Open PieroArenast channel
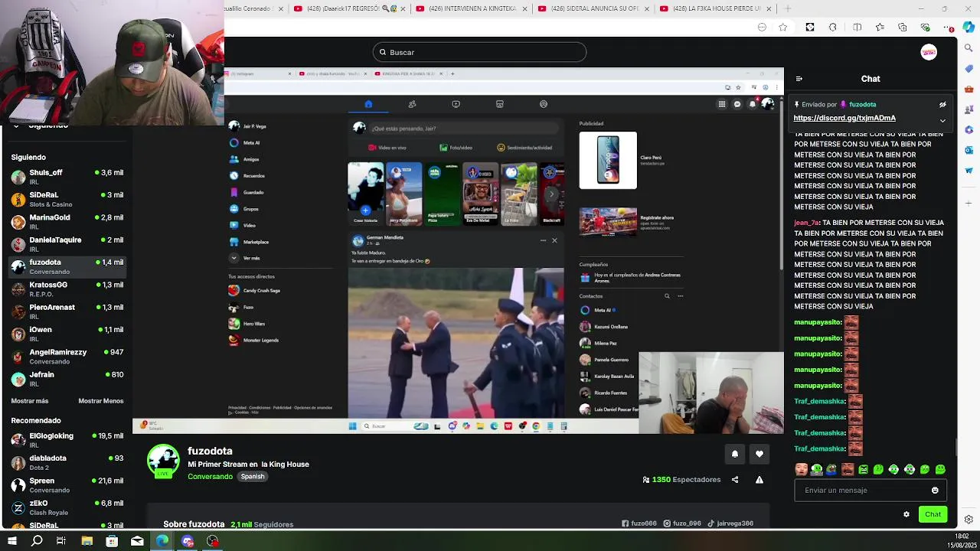The width and height of the screenshot is (980, 551). point(67,311)
